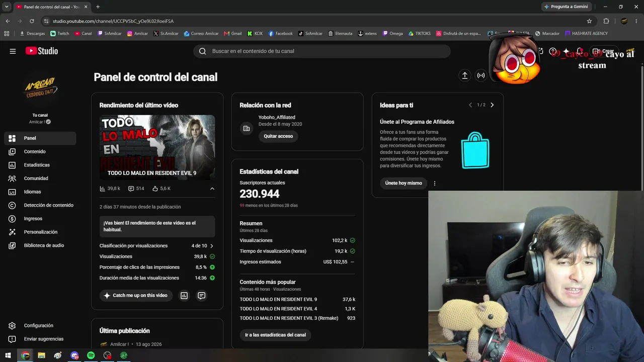Image resolution: width=644 pixels, height=362 pixels.
Task: Go back in browser history
Action: click(8, 21)
